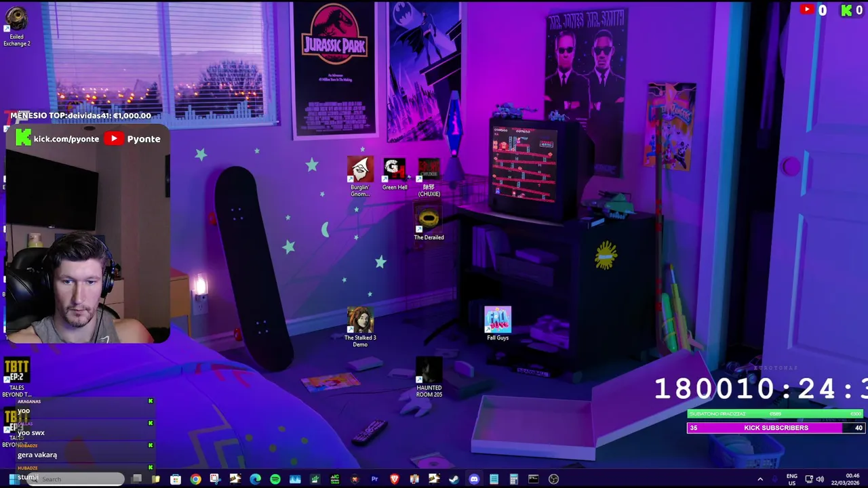Launch Calculator from the taskbar

[x=513, y=479]
